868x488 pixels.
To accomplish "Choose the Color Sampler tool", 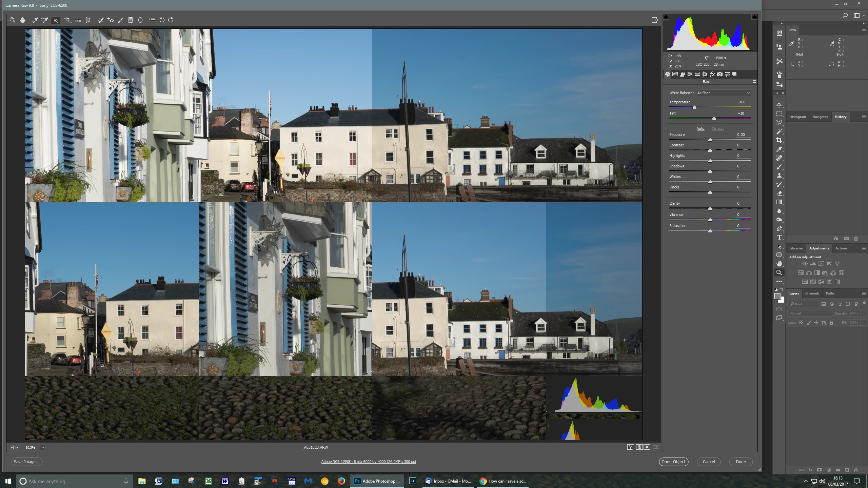I will tap(44, 20).
